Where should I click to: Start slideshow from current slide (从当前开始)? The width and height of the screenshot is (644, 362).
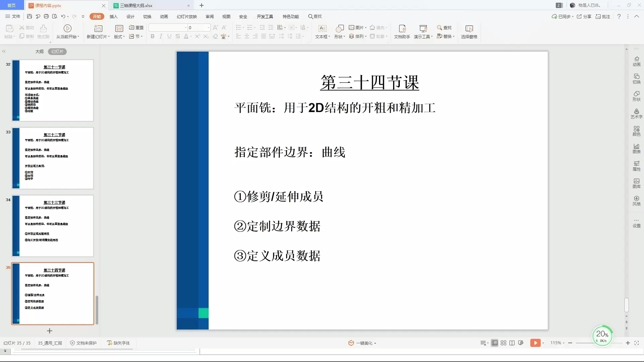67,32
